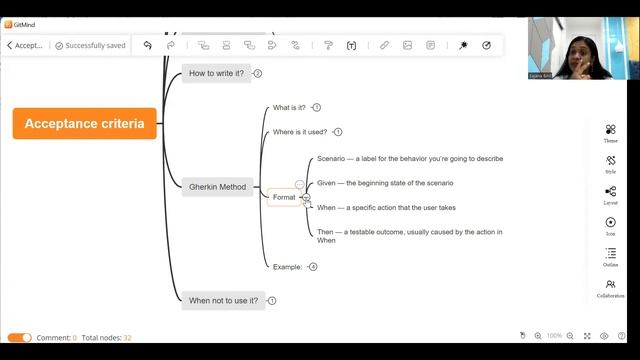Click the Total nodes: 32 counter
Screen dimensions: 640x360
coord(107,338)
